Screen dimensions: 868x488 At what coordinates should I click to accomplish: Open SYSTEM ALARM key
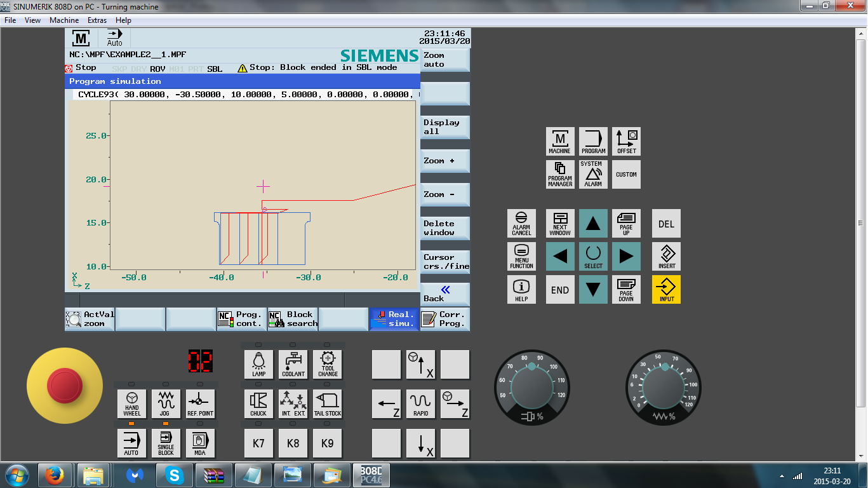593,174
